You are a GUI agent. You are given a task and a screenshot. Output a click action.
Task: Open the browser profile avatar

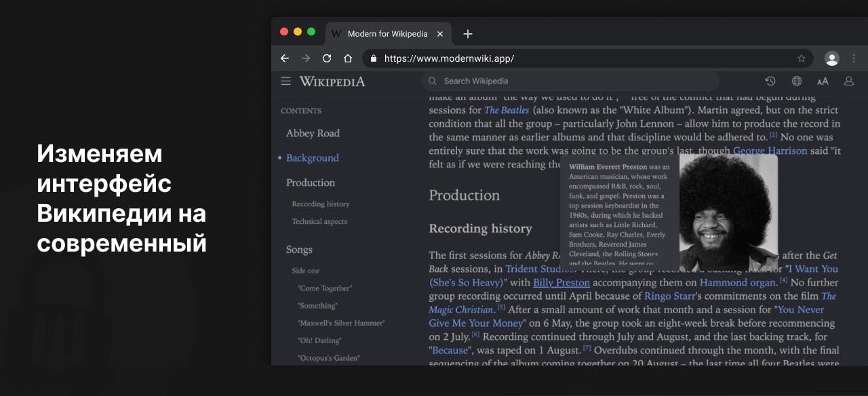point(831,58)
